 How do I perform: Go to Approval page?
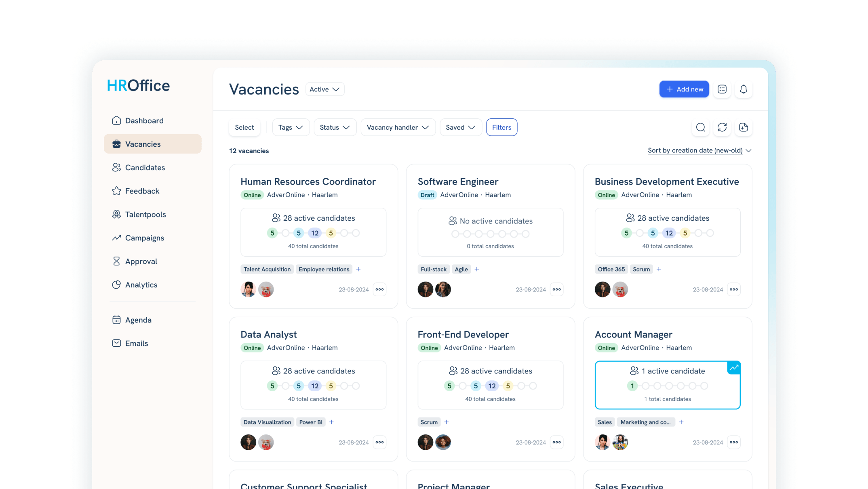pos(153,261)
